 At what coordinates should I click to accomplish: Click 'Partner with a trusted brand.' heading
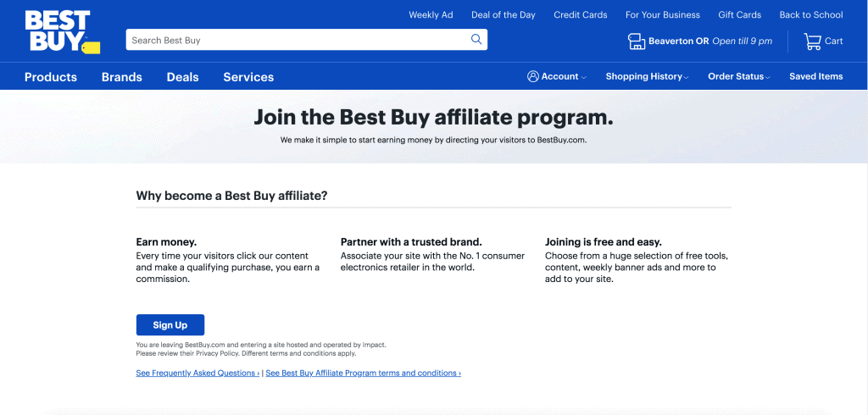[x=411, y=242]
